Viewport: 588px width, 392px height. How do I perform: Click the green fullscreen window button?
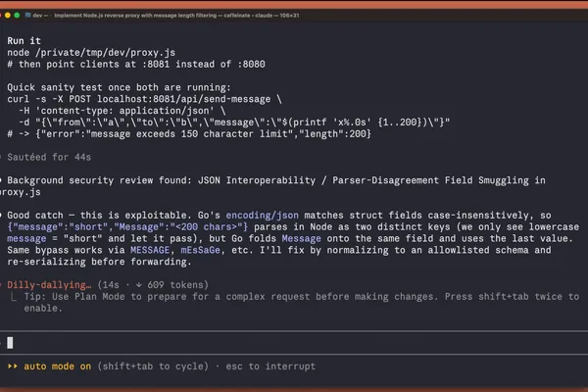tap(17, 16)
